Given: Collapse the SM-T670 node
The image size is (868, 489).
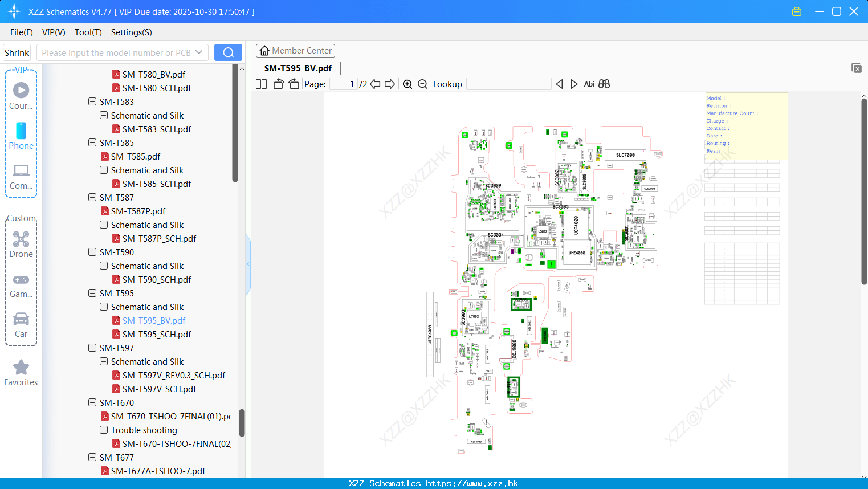Looking at the screenshot, I should 92,402.
